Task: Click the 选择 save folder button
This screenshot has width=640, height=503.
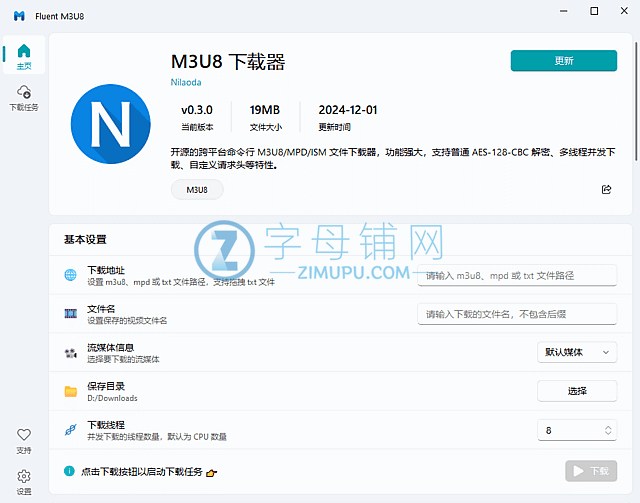Action: (577, 391)
